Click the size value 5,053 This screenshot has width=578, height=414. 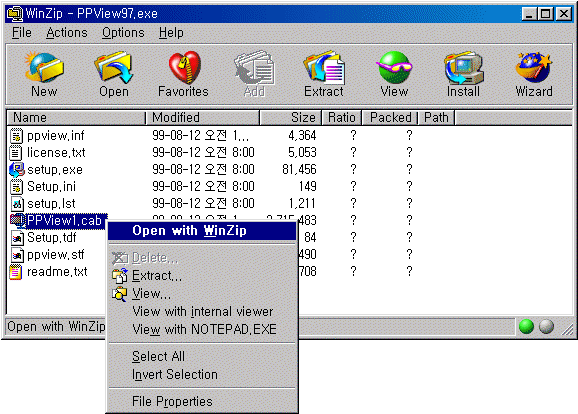(302, 153)
